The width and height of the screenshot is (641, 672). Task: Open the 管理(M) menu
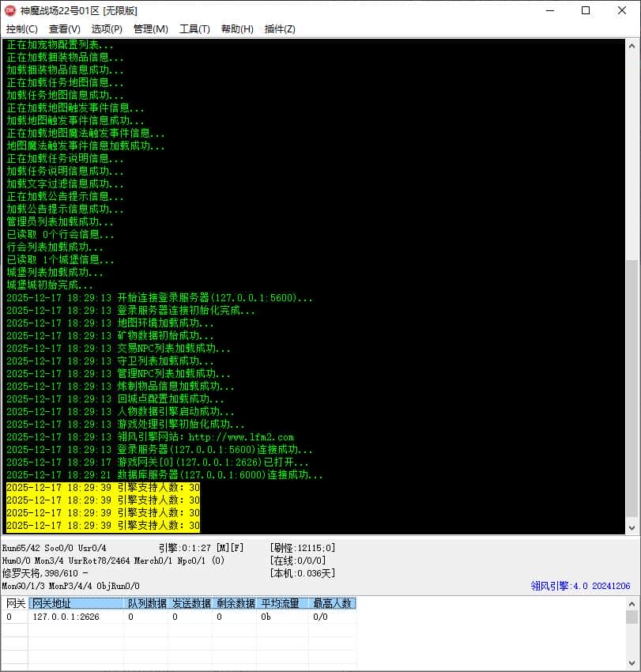[151, 29]
